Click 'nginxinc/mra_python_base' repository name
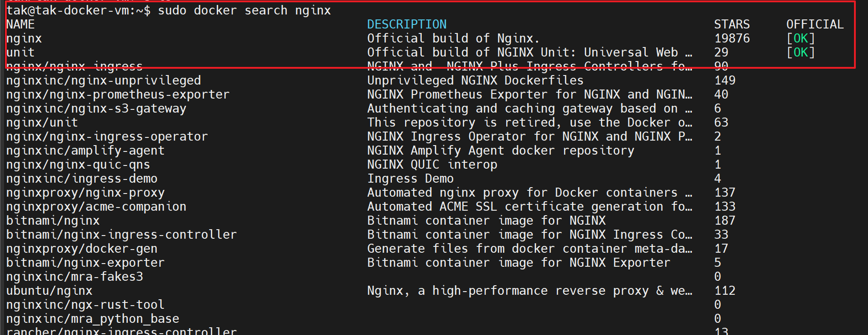This screenshot has width=868, height=335. 93,319
